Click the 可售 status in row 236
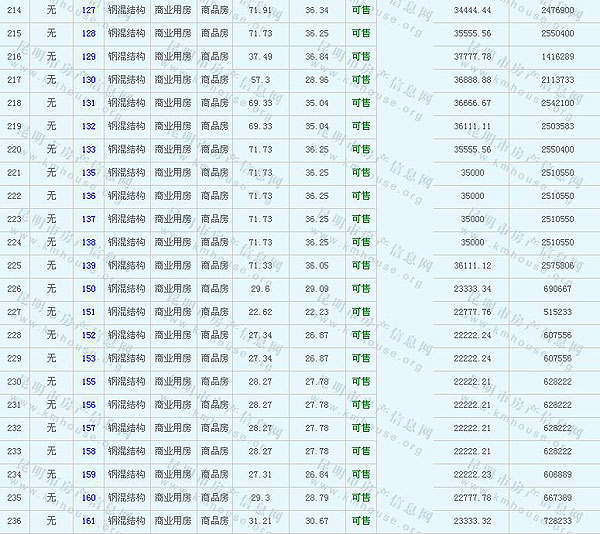 [361, 521]
